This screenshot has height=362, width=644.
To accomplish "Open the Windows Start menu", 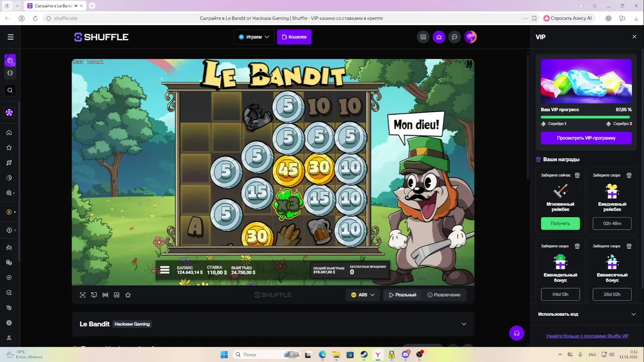I will tap(224, 354).
